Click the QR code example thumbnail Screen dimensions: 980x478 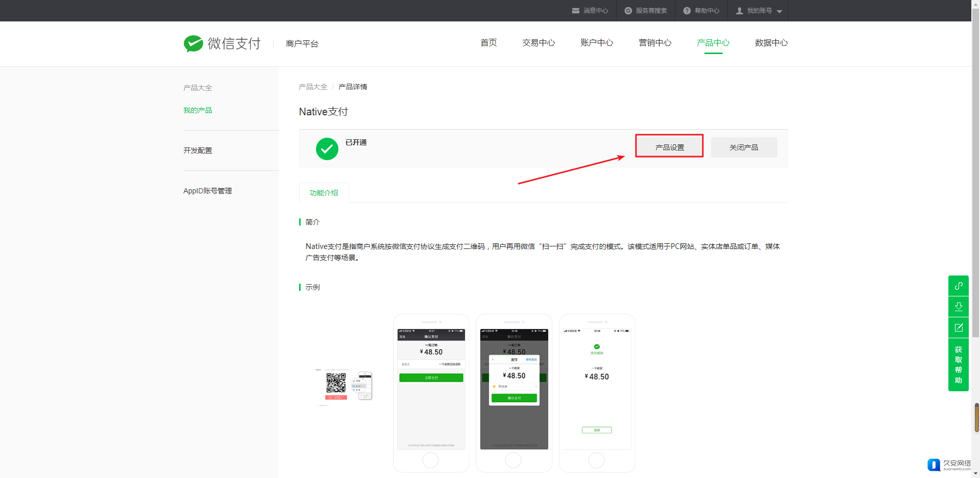(x=344, y=387)
